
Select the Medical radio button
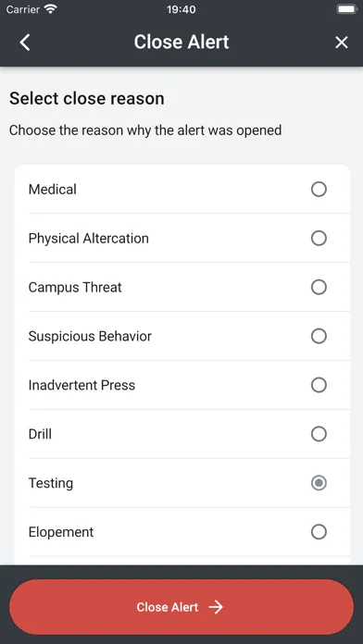coord(319,190)
